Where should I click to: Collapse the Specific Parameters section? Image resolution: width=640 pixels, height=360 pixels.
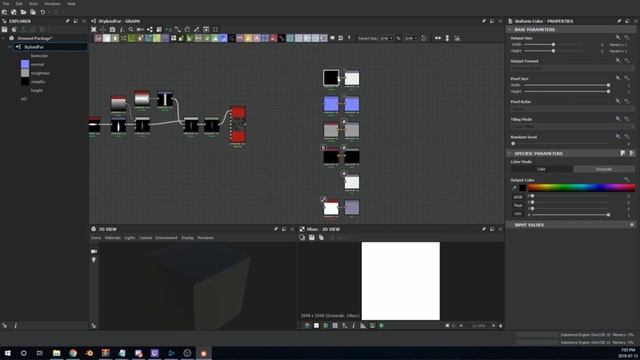pos(509,153)
